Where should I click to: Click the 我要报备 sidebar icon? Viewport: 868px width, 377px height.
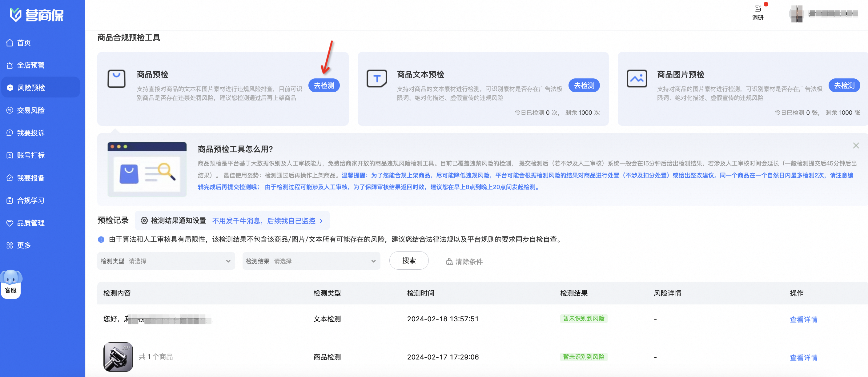coord(10,178)
